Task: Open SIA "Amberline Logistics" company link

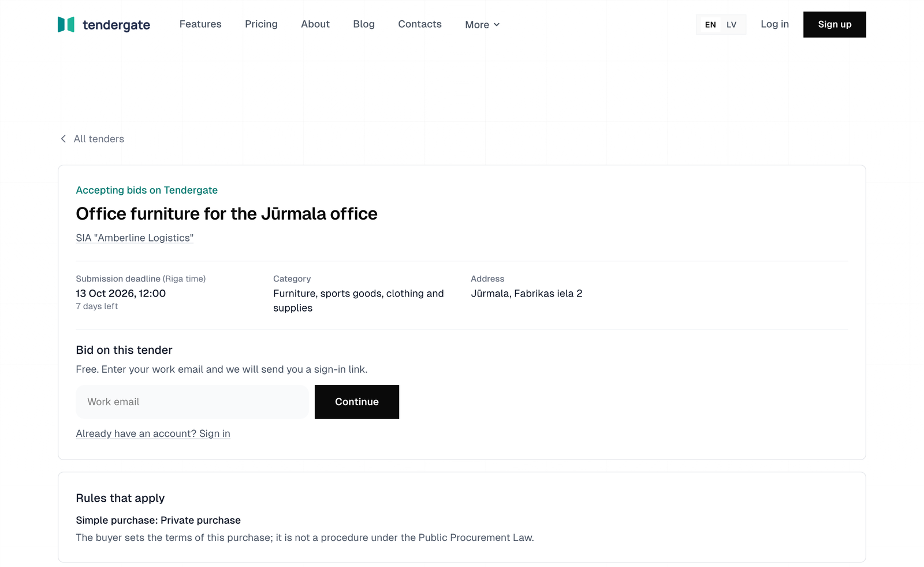Action: click(135, 238)
